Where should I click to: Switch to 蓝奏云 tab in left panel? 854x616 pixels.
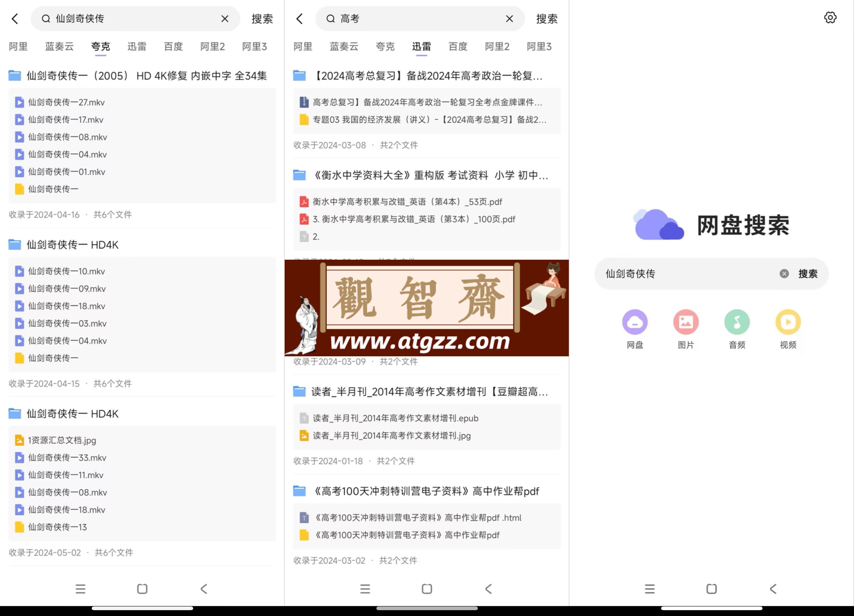59,47
